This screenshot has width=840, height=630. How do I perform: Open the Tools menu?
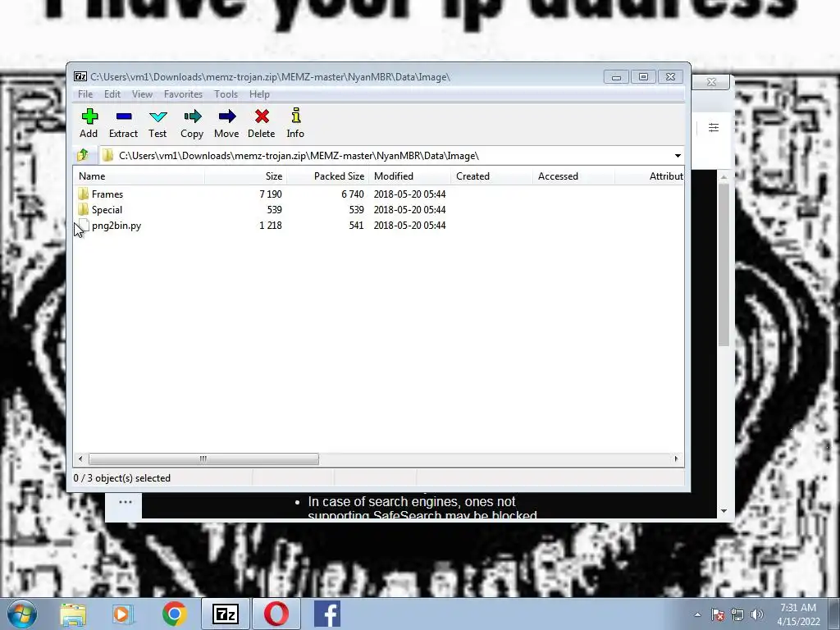[226, 94]
